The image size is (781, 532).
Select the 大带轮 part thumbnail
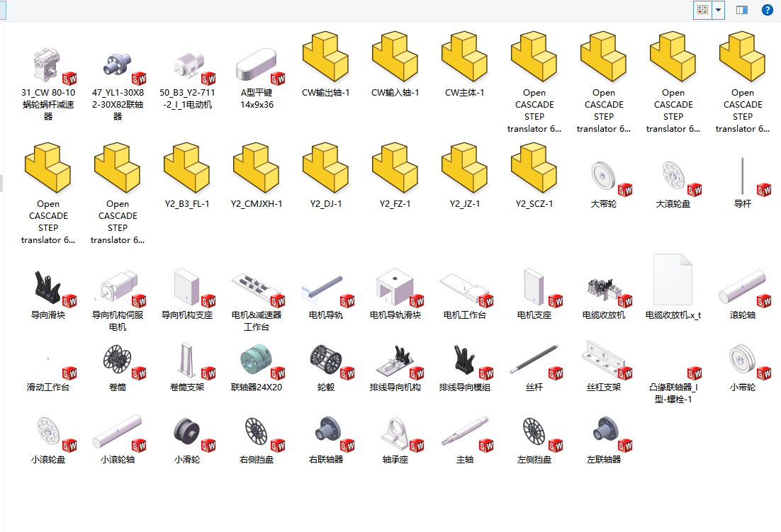(x=604, y=176)
